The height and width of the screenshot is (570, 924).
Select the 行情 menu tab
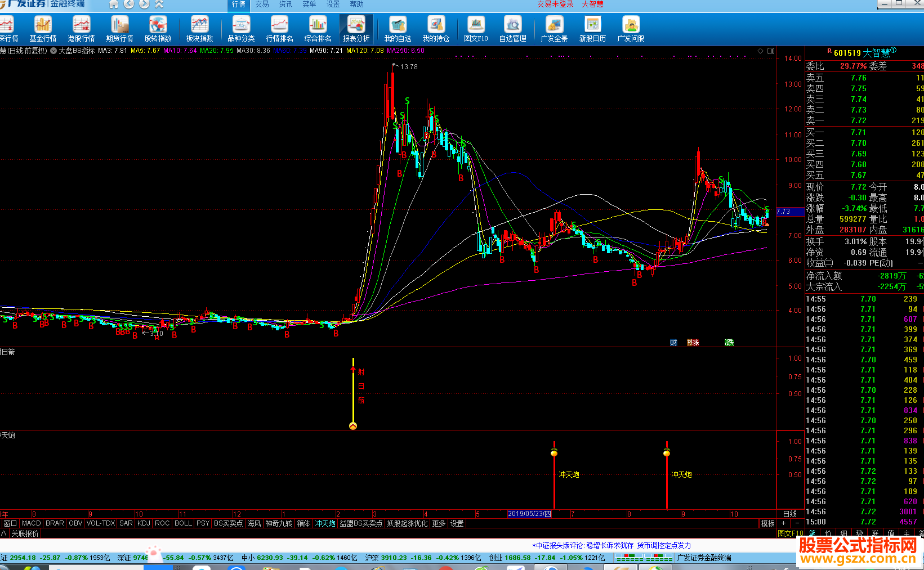(239, 5)
